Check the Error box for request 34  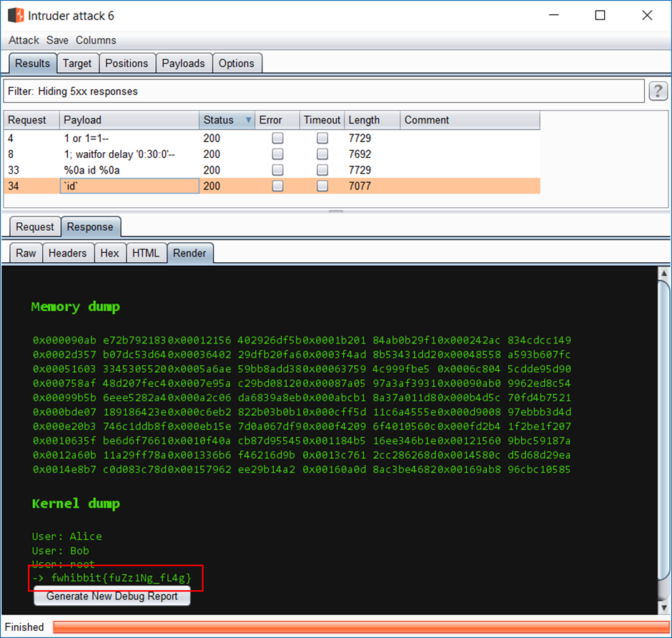tap(277, 186)
